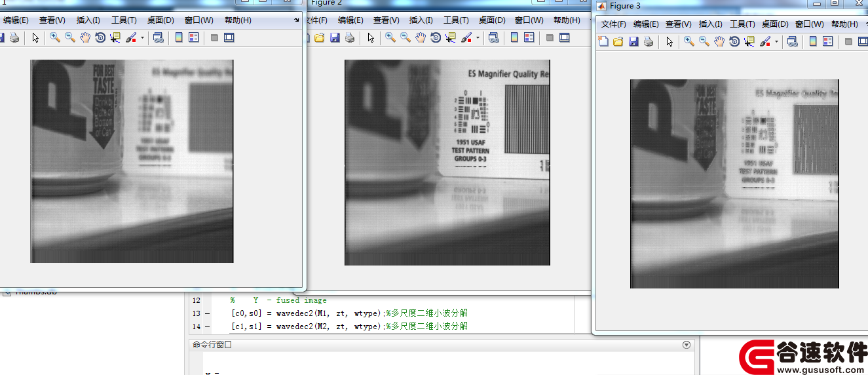Activate zoom in tool in Figure 1

(55, 38)
